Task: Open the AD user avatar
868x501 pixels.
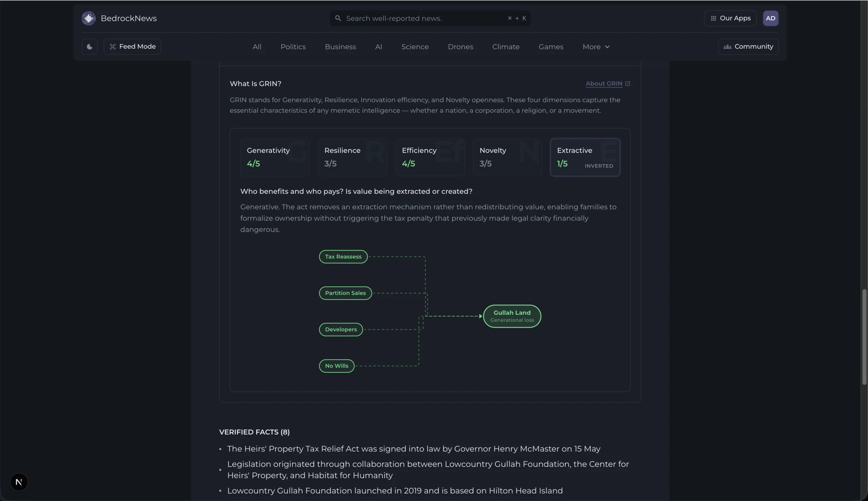Action: 770,18
